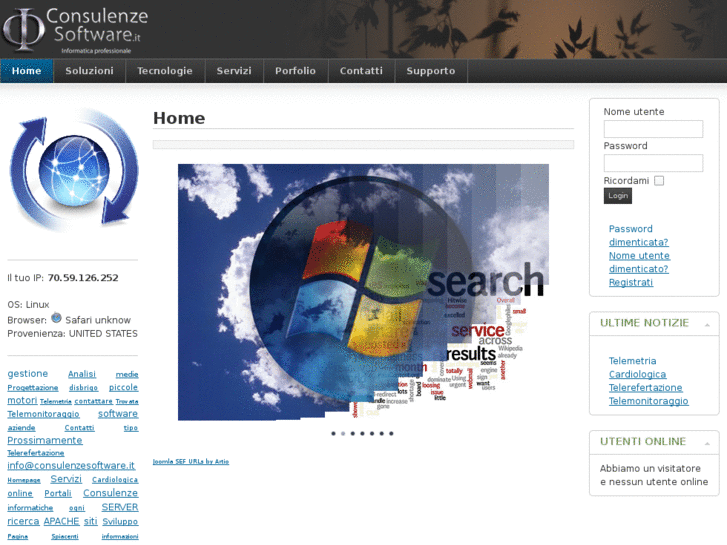Viewport: 727px width, 545px height.
Task: Click the Consulenze Software logo
Action: point(76,30)
